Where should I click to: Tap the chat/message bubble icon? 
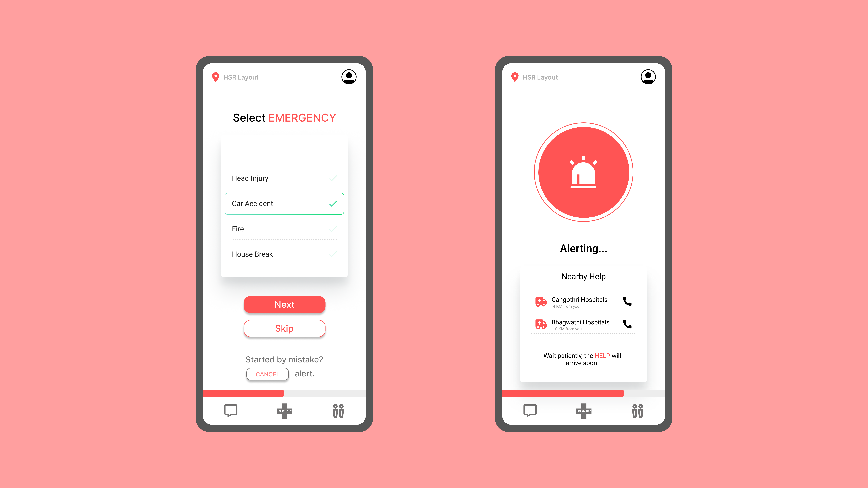pos(231,411)
